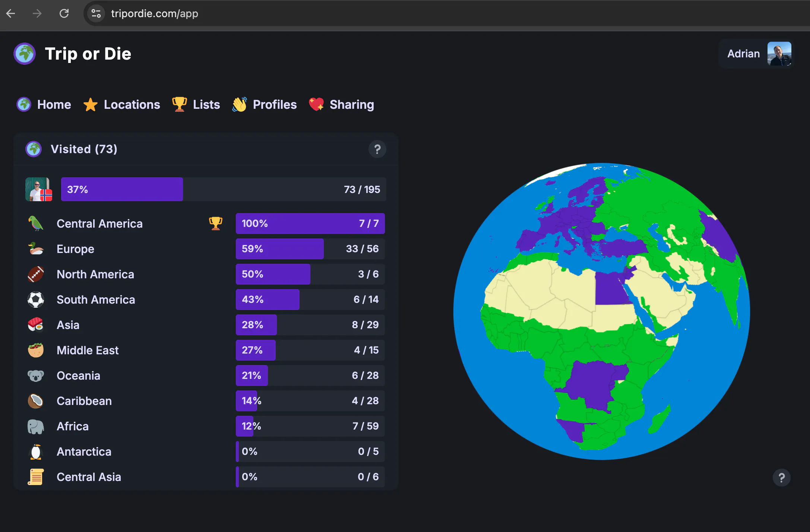Click the South America soccer ball icon
This screenshot has height=532, width=810.
[x=36, y=300]
